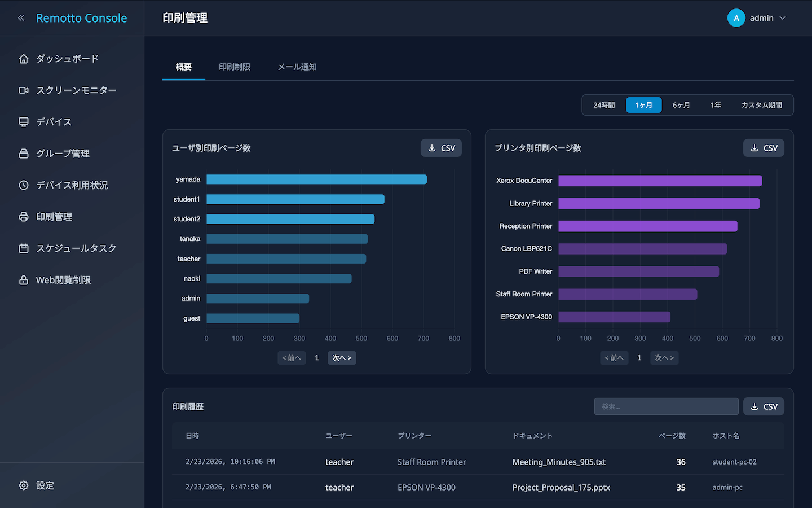Select the 24時間 period option
The height and width of the screenshot is (508, 812).
coord(604,105)
